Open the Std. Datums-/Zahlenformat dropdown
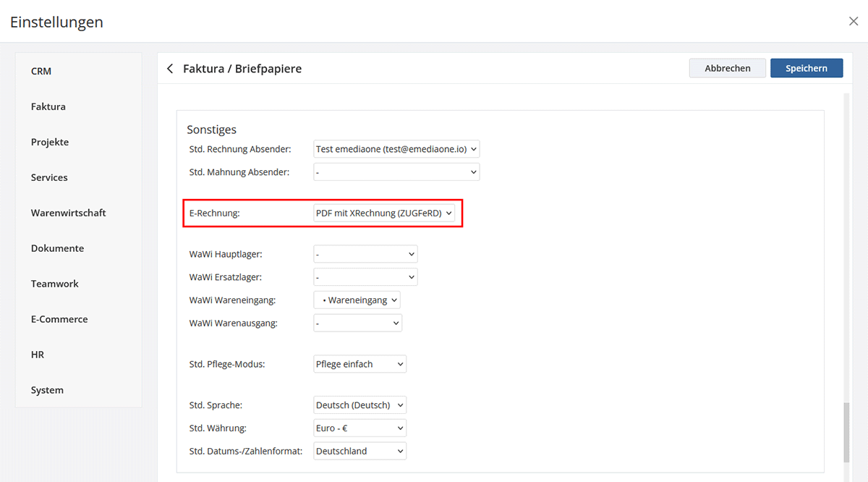Viewport: 868px width, 482px height. (359, 452)
